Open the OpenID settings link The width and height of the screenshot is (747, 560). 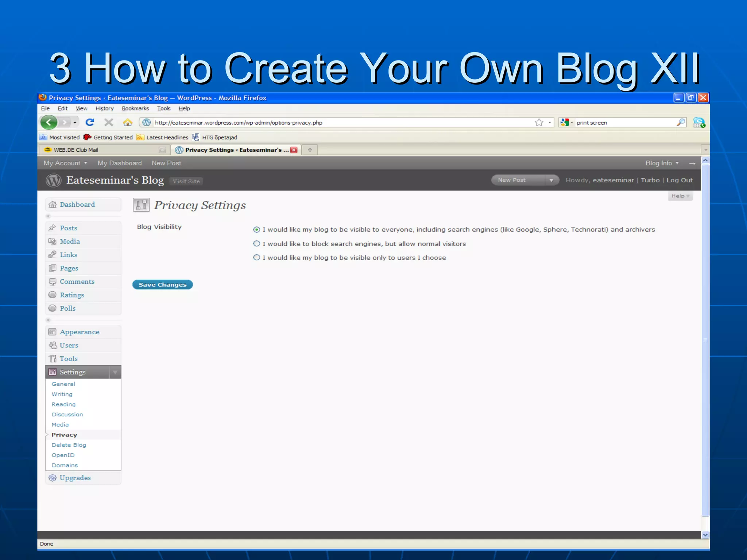click(x=63, y=455)
